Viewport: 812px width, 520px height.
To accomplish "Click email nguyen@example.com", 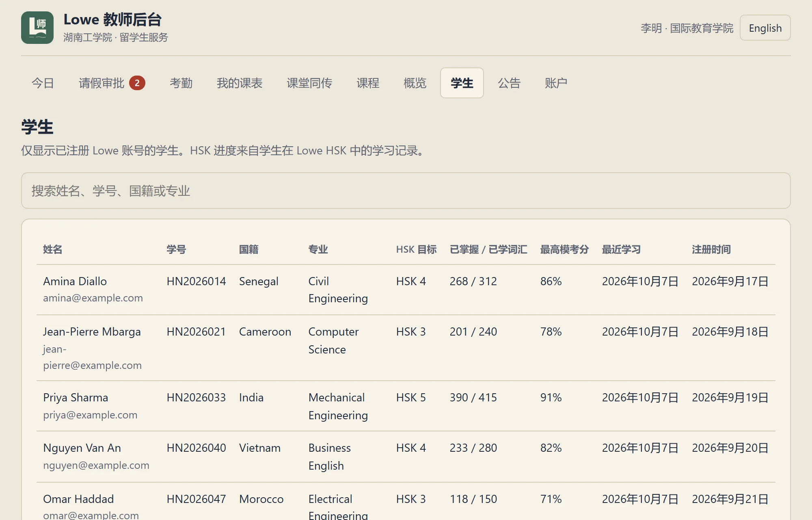I will coord(96,465).
